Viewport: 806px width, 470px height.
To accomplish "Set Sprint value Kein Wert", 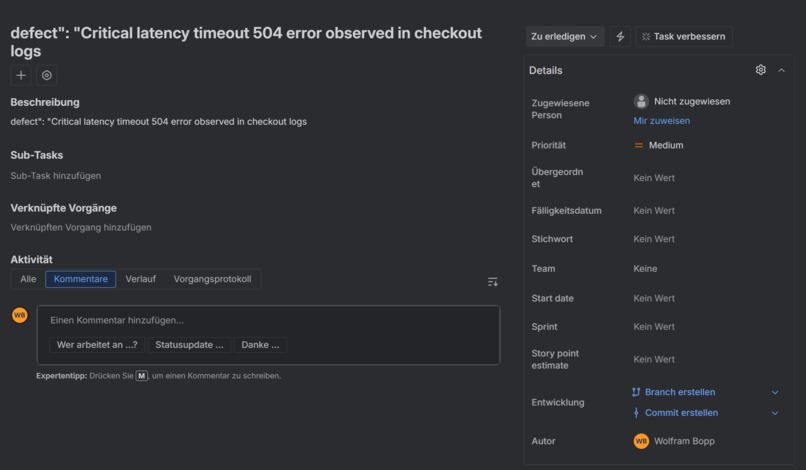I will (x=654, y=327).
